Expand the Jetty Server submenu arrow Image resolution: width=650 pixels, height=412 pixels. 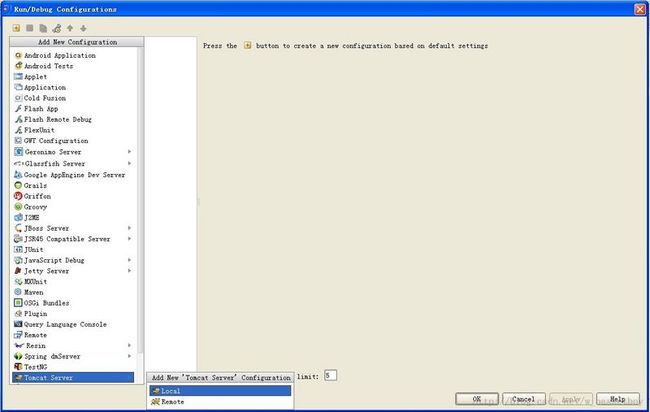point(129,271)
